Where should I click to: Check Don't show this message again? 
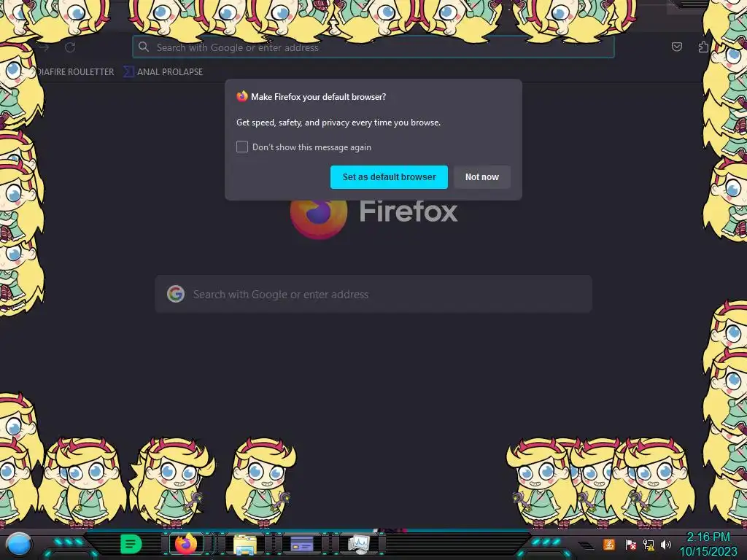pos(242,147)
